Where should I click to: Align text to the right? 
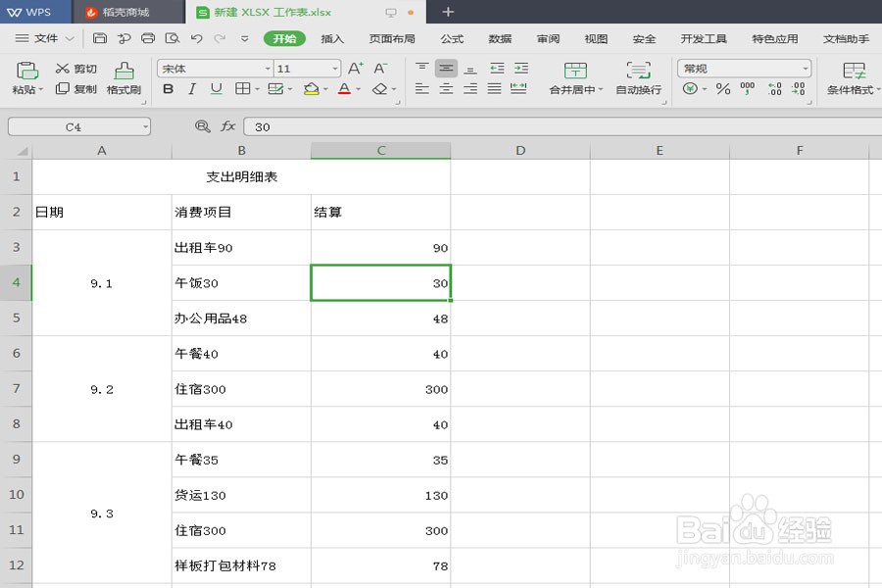[x=470, y=88]
